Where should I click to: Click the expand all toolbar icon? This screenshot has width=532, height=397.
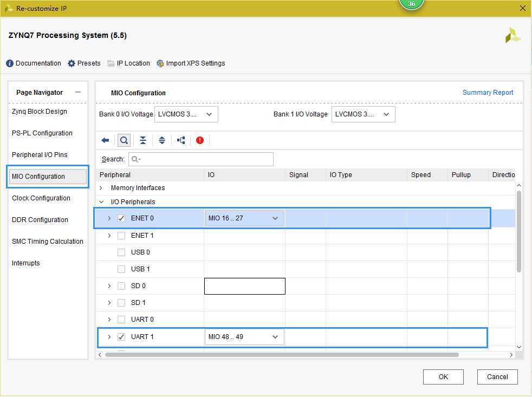point(162,140)
